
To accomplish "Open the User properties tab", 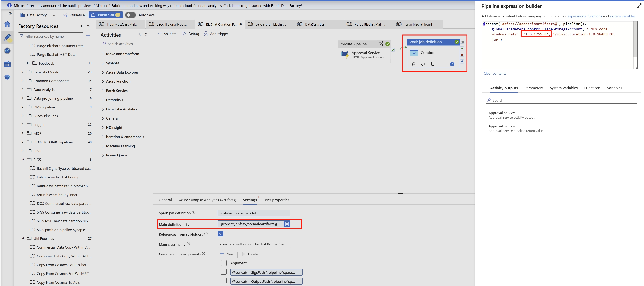I will point(276,200).
